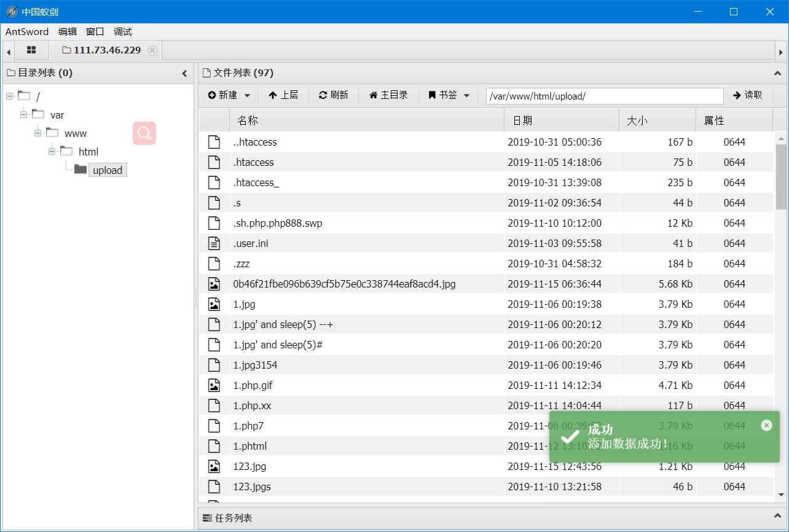
Task: Click the path input field
Action: pyautogui.click(x=605, y=96)
